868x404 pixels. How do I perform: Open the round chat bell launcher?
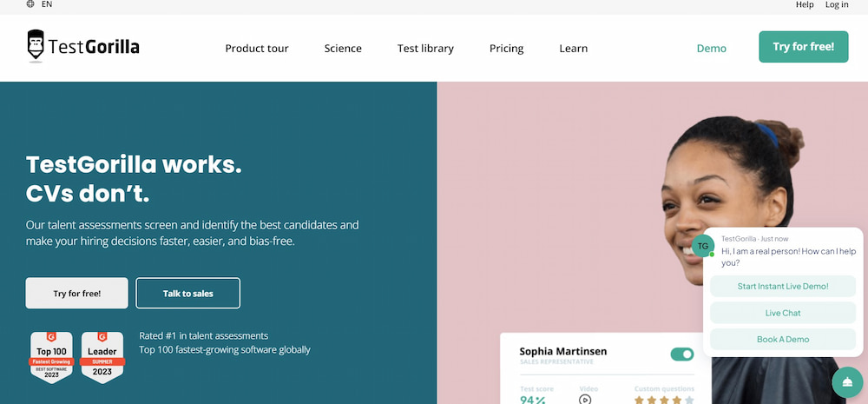coord(847,382)
